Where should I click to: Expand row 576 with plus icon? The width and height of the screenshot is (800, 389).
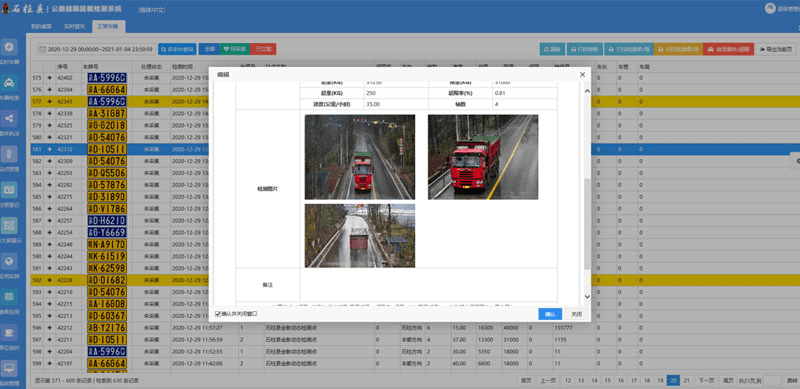pos(49,89)
